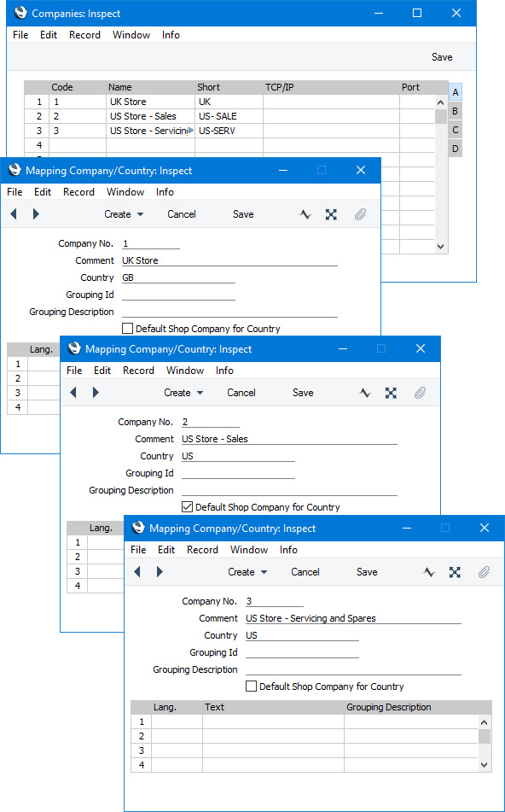The height and width of the screenshot is (812, 505).
Task: Click the paperclip attachments icon in Company 3 window
Action: pyautogui.click(x=484, y=572)
